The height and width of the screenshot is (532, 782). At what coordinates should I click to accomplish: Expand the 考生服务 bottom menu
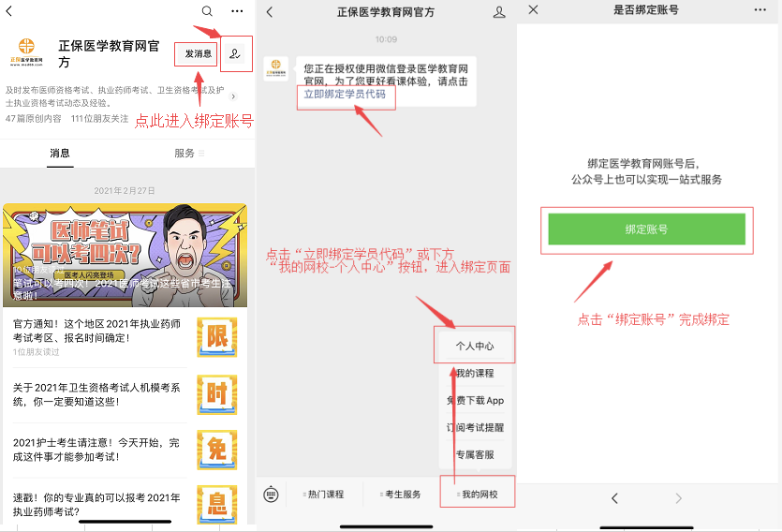(x=401, y=495)
